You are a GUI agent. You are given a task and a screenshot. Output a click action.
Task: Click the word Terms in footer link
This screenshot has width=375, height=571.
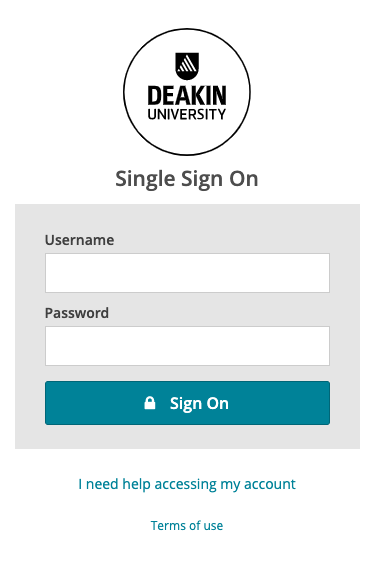coord(166,525)
